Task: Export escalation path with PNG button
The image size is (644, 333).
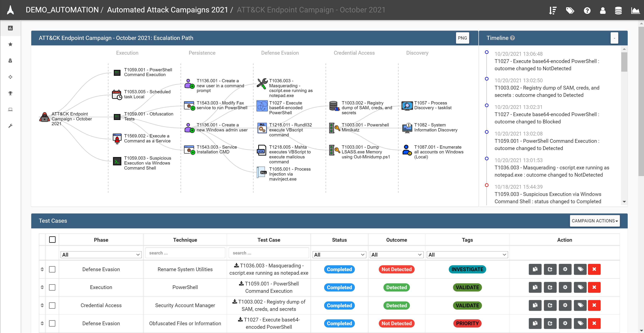Action: (x=462, y=38)
